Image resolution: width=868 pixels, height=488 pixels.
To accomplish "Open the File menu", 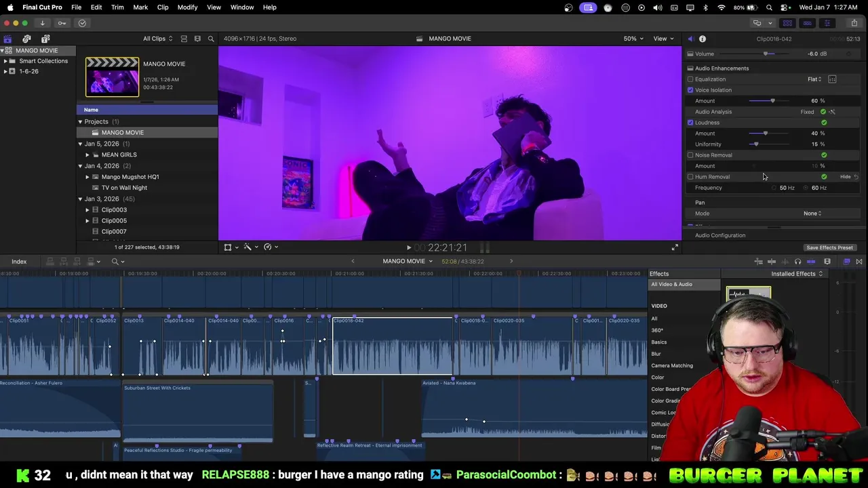I will tap(77, 7).
